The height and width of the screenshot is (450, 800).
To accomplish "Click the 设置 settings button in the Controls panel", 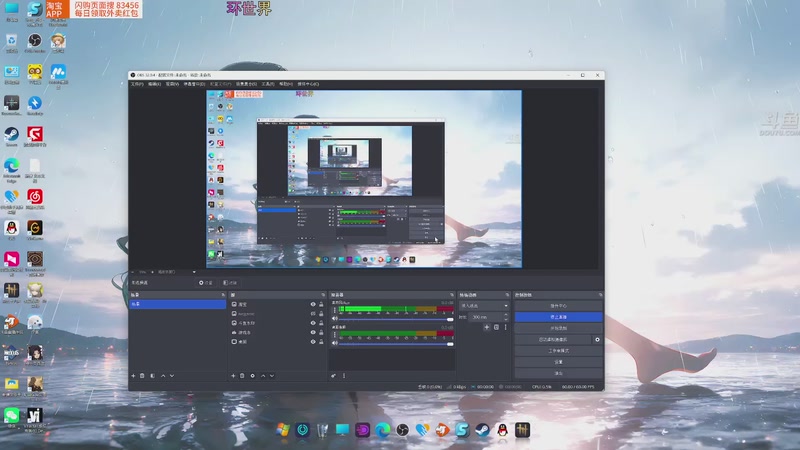I will [558, 362].
